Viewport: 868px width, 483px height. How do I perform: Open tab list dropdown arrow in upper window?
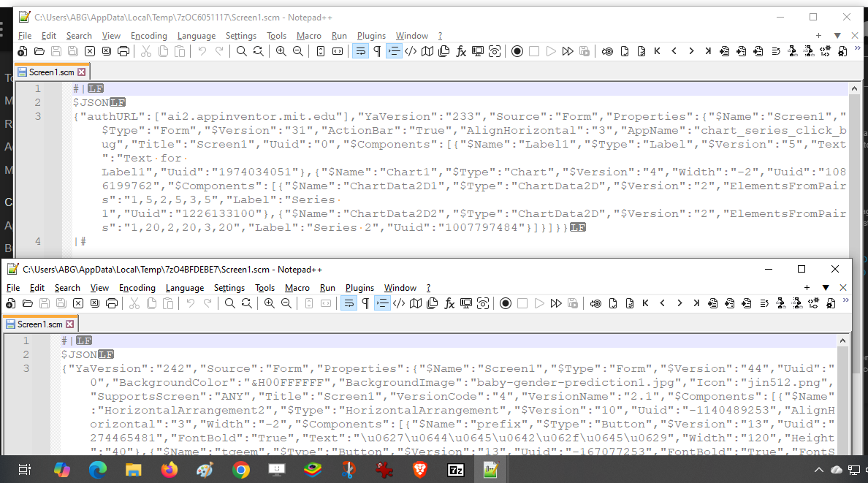coord(837,36)
